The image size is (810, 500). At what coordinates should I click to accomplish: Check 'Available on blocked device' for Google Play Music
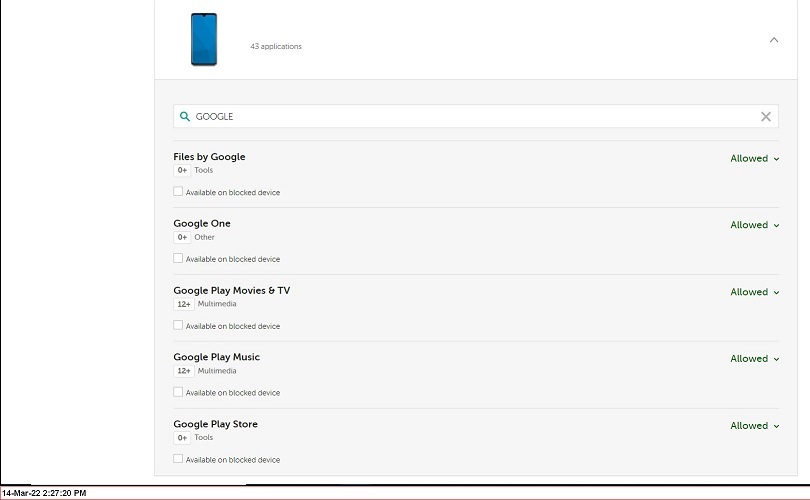(x=178, y=392)
